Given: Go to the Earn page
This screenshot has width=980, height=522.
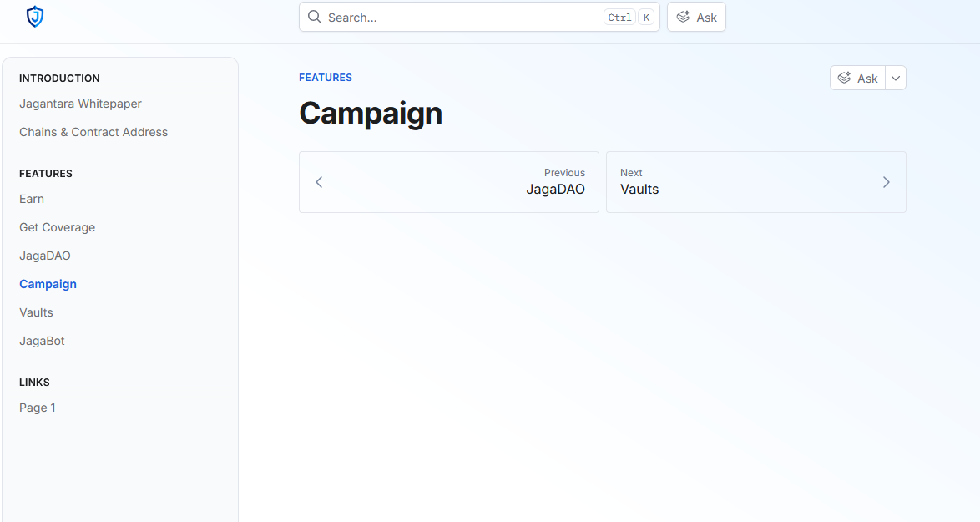Looking at the screenshot, I should [32, 199].
